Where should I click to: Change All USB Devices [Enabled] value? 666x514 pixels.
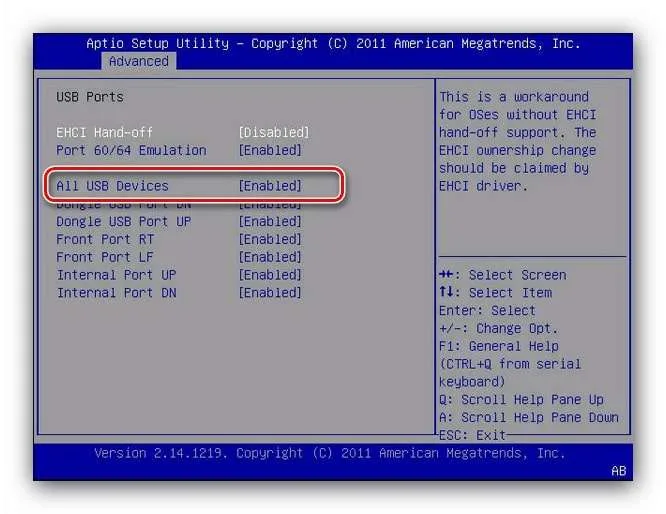point(270,186)
